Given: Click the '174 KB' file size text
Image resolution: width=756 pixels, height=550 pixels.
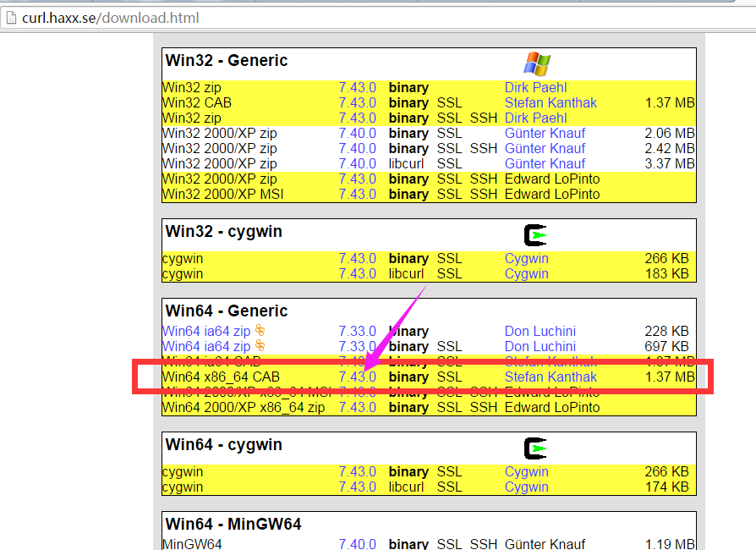Looking at the screenshot, I should (x=667, y=487).
